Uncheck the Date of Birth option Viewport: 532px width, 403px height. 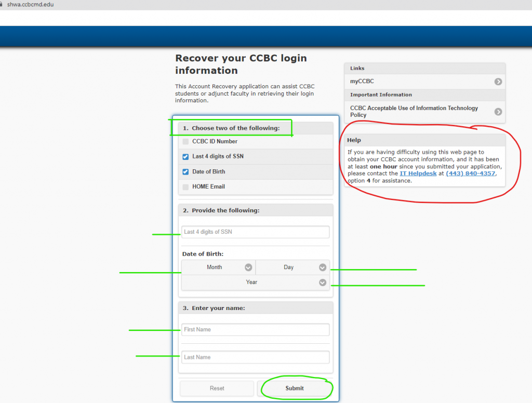tap(185, 171)
